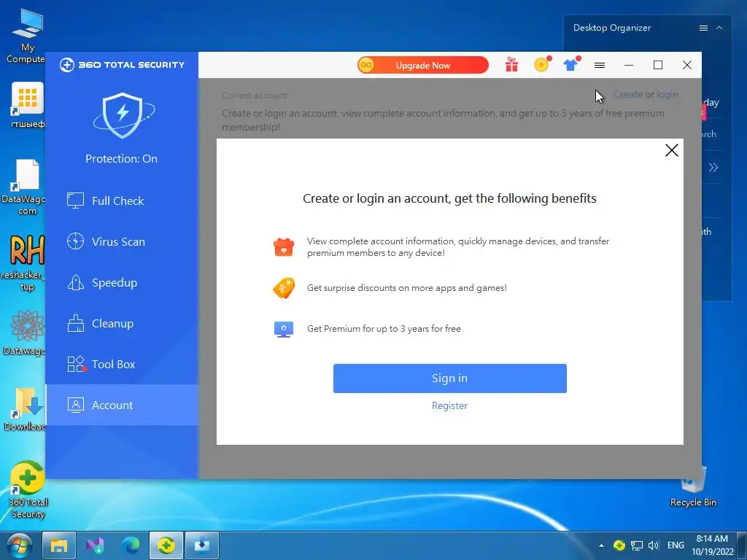This screenshot has height=560, width=747.
Task: Open purple installer app in taskbar
Action: coord(95,545)
